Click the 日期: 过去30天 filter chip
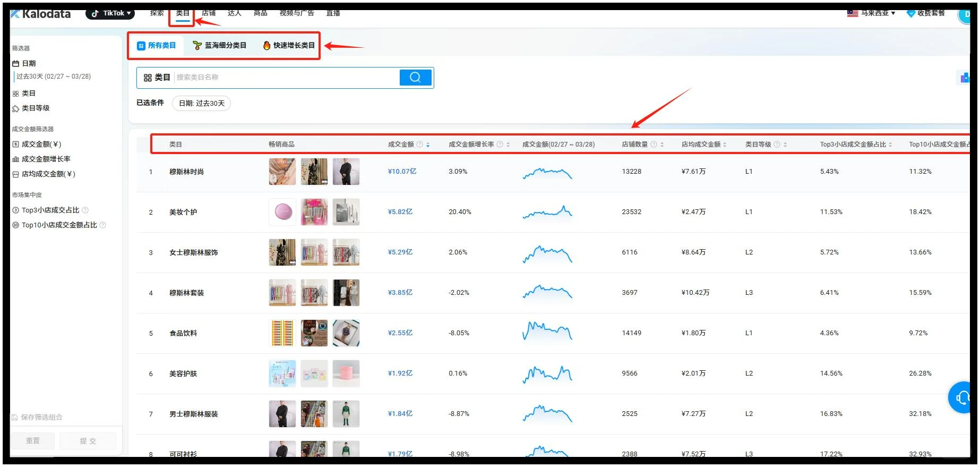This screenshot has height=467, width=980. (202, 103)
